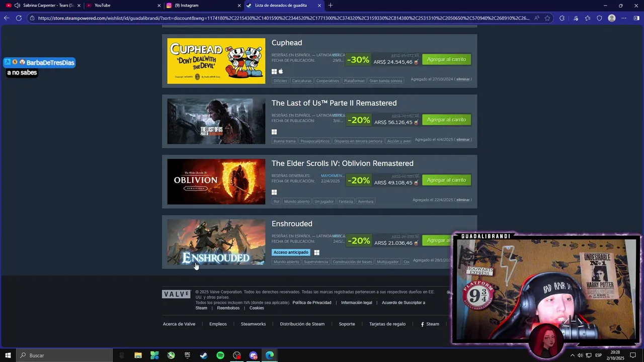Toggle the Edge sidebar icon

[x=636, y=18]
